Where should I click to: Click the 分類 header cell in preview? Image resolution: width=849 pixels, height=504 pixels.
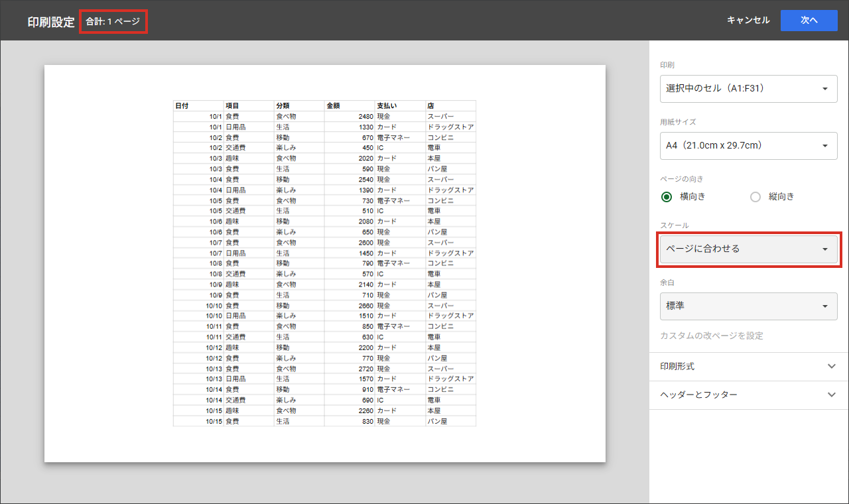[x=299, y=105]
